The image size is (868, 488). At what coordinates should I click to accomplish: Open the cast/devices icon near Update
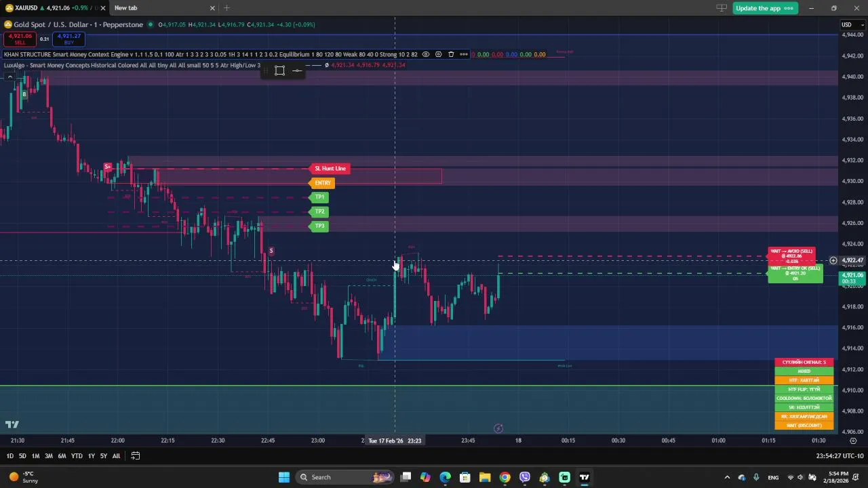pyautogui.click(x=722, y=8)
